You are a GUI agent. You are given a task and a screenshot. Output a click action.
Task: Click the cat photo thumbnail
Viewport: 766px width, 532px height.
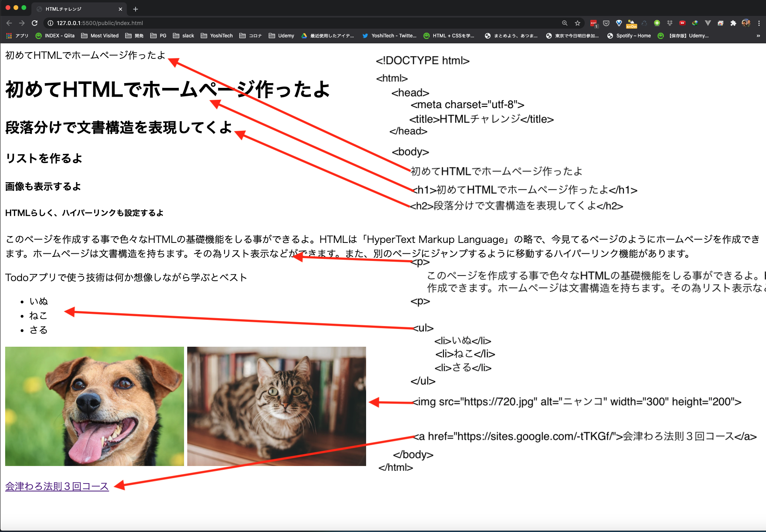pos(276,406)
